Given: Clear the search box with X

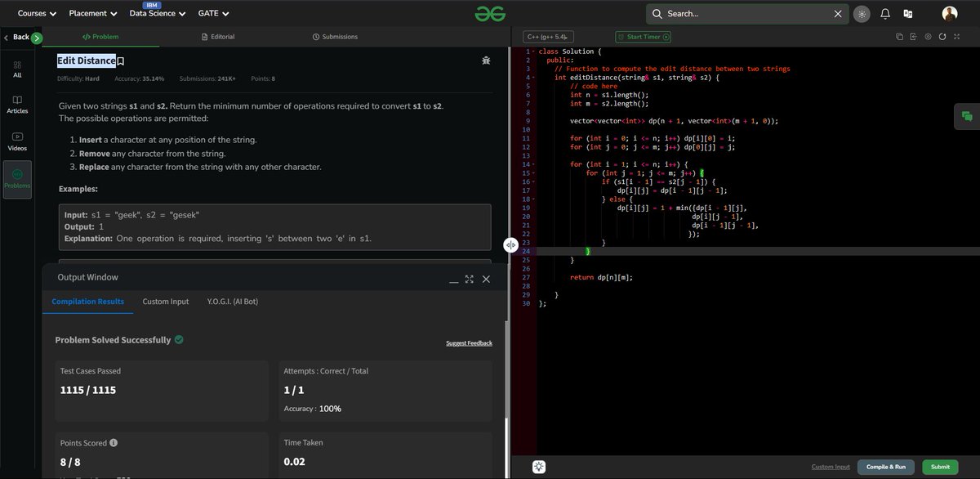Looking at the screenshot, I should (838, 14).
